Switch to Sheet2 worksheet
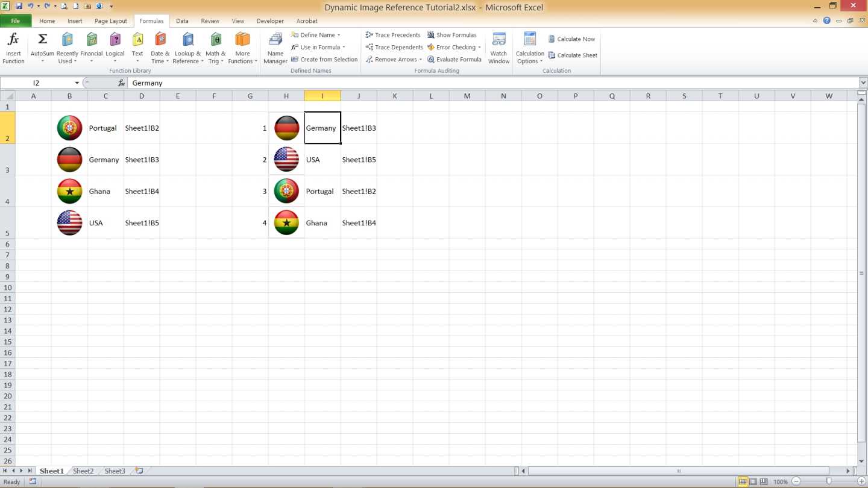868x488 pixels. pyautogui.click(x=83, y=471)
